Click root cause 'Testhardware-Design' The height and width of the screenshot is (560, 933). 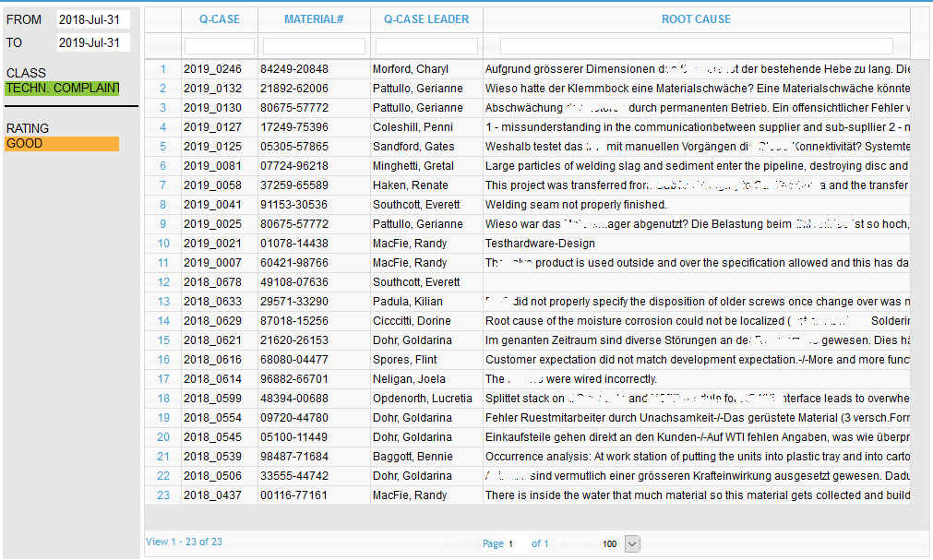(540, 244)
